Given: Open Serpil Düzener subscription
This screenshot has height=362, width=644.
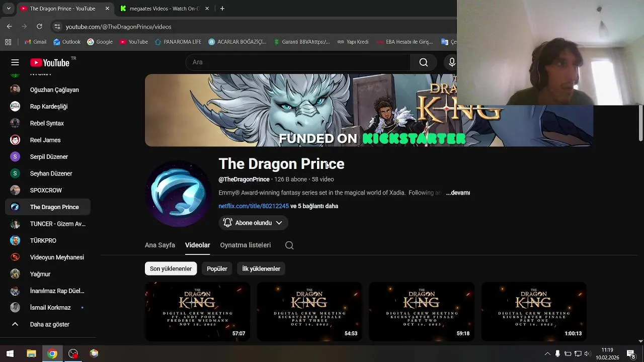Looking at the screenshot, I should point(48,157).
